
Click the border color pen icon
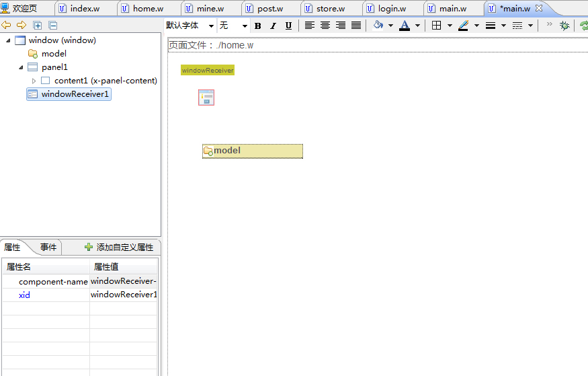[464, 26]
